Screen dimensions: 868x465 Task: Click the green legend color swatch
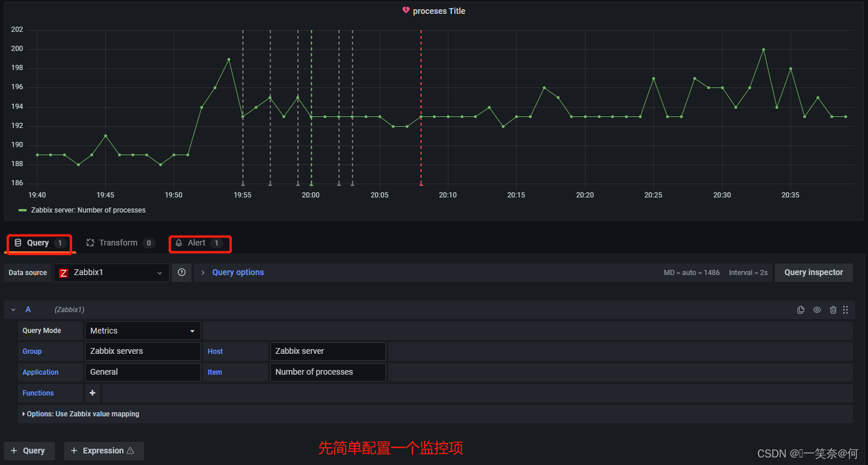point(23,210)
